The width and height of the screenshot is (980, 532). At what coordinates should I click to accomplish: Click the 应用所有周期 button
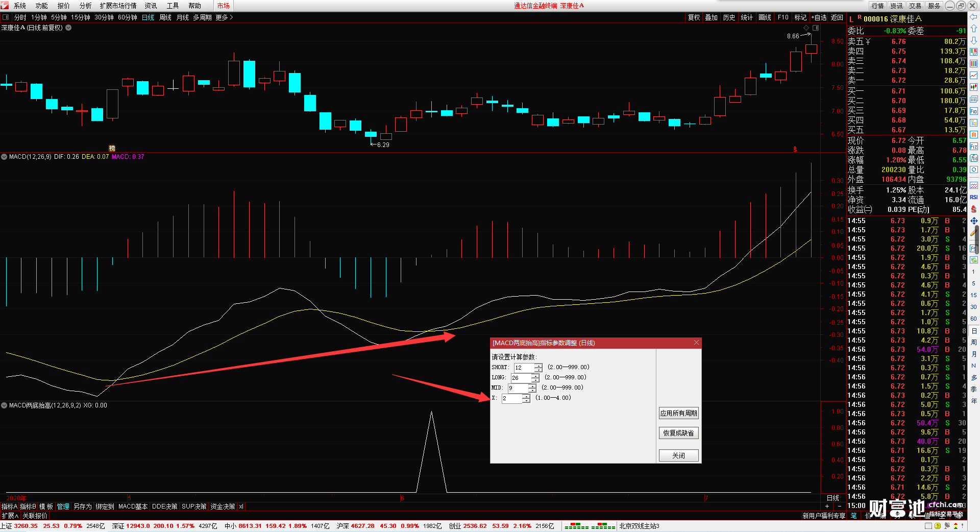click(x=678, y=413)
